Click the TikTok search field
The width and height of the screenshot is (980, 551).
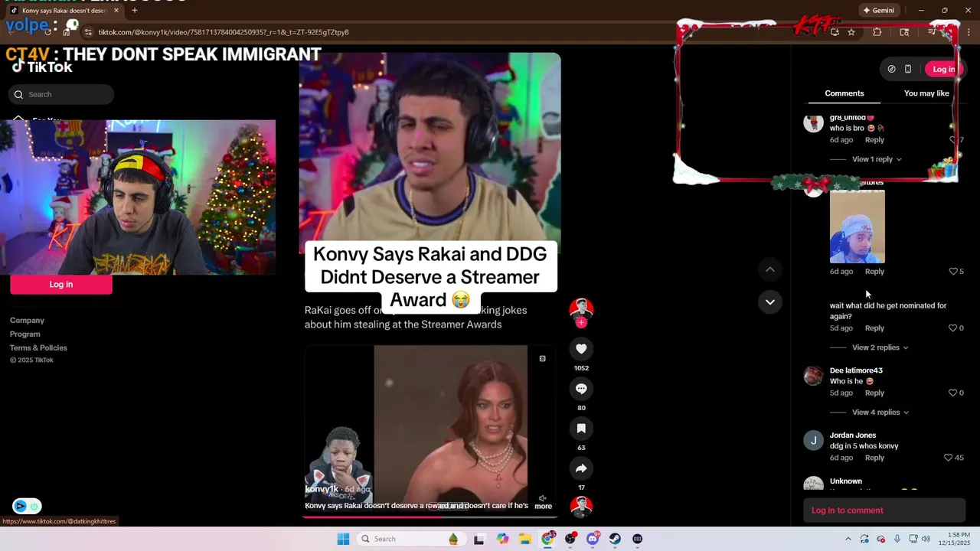click(61, 95)
